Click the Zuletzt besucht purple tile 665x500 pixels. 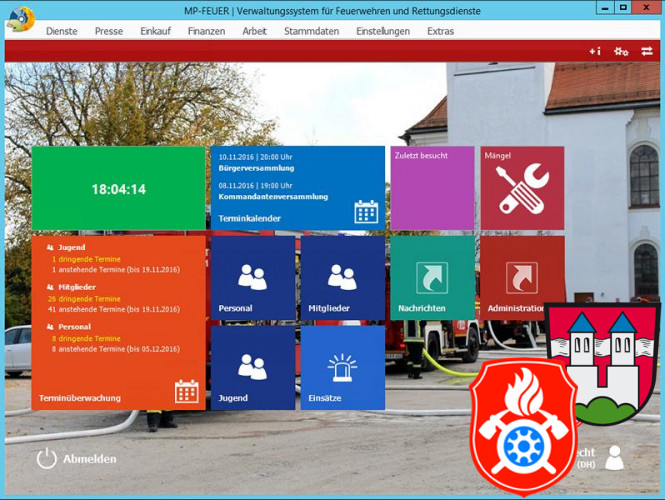point(432,188)
